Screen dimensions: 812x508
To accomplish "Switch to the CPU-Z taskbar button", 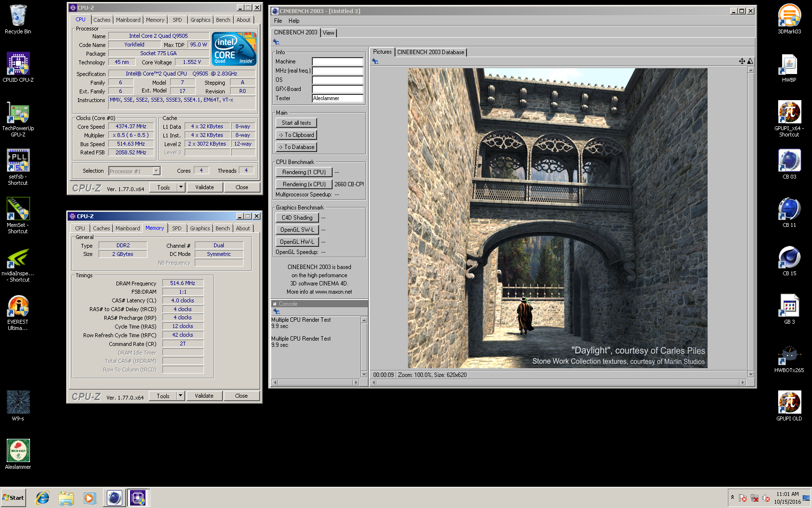I will click(x=138, y=498).
